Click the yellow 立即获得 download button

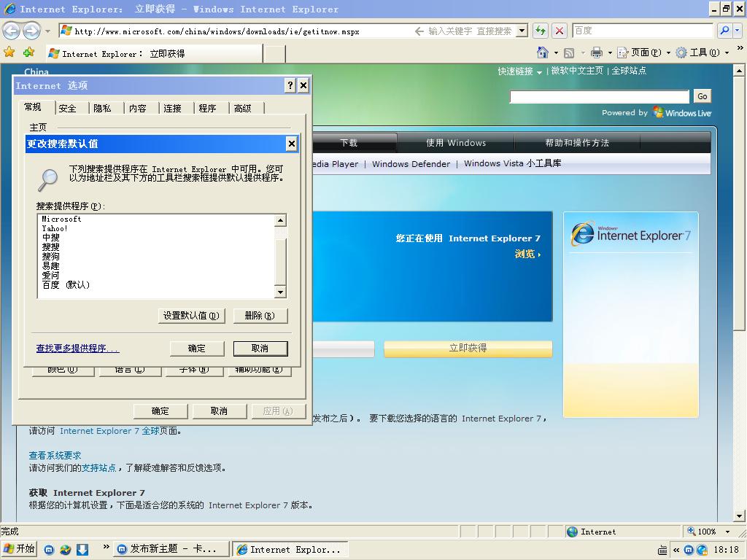point(468,348)
